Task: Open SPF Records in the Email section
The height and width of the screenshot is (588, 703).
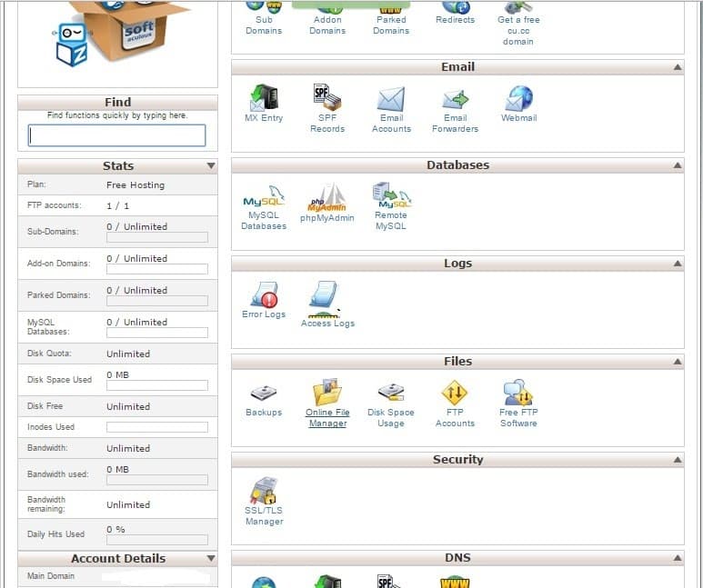Action: pos(327,97)
